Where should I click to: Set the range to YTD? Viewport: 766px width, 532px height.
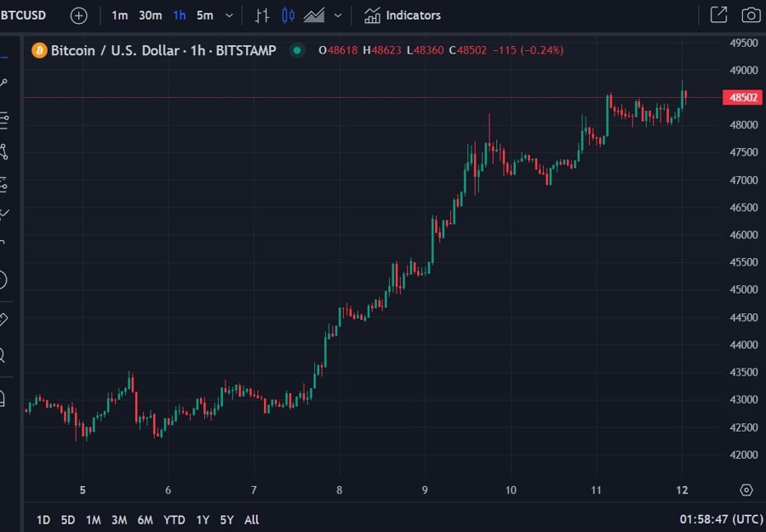tap(174, 520)
